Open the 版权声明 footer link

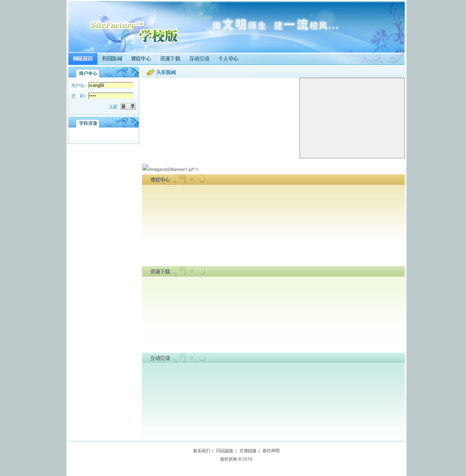271,451
